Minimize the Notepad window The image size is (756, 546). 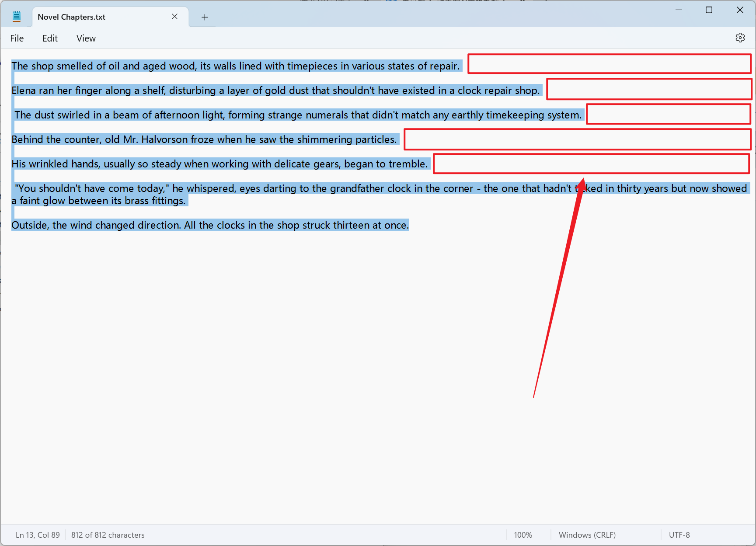coord(679,10)
